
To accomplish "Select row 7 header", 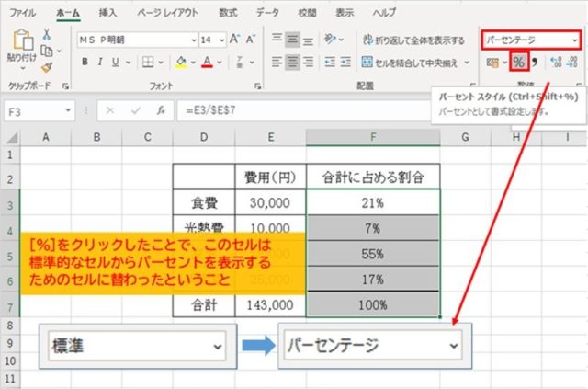I will [10, 306].
